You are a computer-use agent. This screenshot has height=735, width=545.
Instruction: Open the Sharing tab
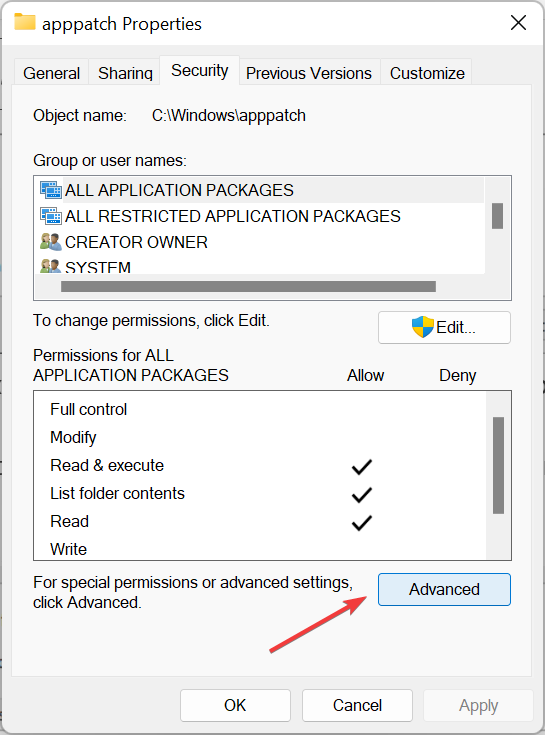click(125, 73)
